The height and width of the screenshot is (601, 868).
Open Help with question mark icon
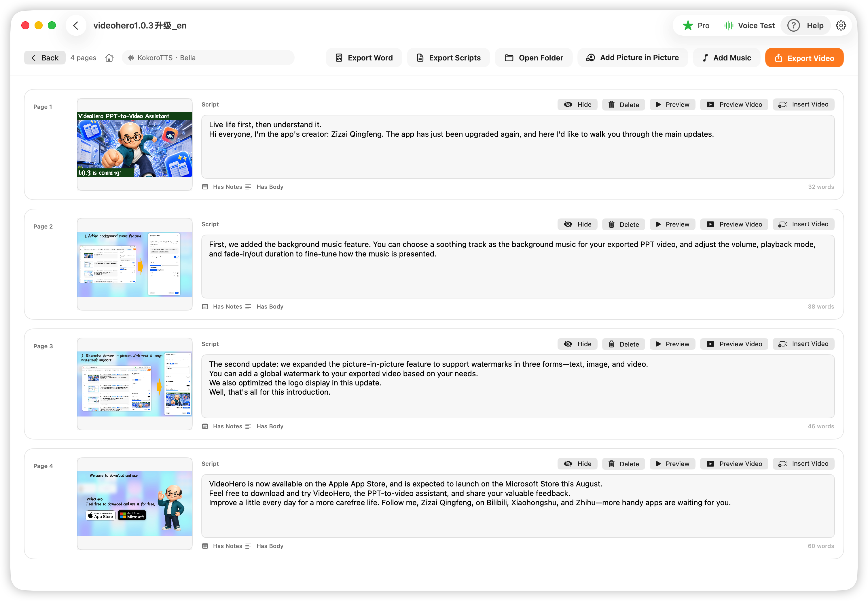pos(806,26)
